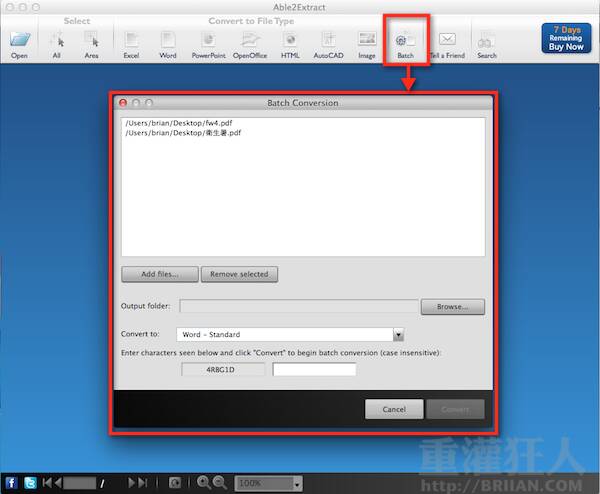
Task: Click the Twitter icon in status bar
Action: click(x=30, y=483)
